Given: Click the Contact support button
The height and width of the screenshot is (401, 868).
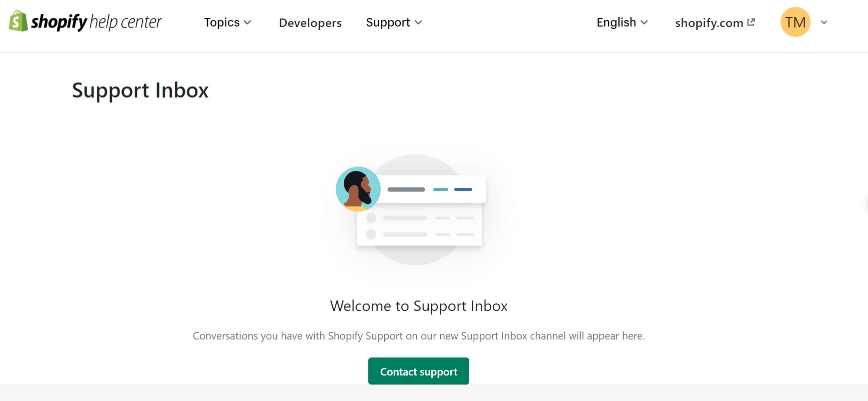Looking at the screenshot, I should 419,371.
